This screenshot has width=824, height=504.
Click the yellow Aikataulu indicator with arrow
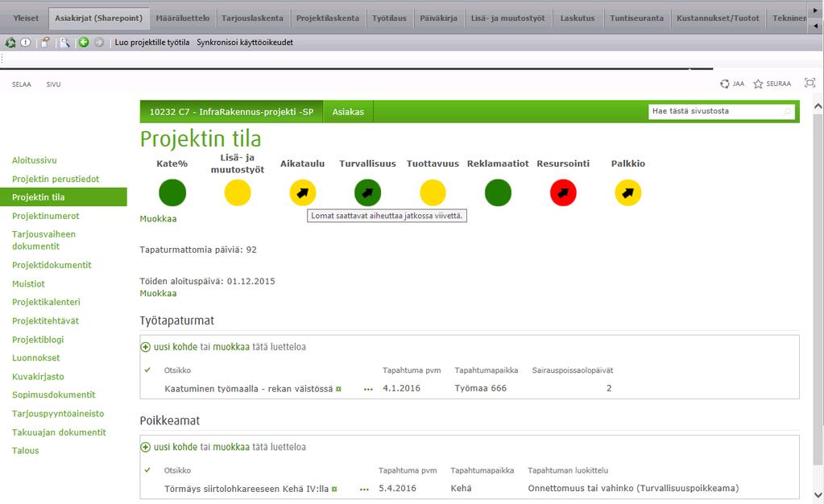click(303, 193)
